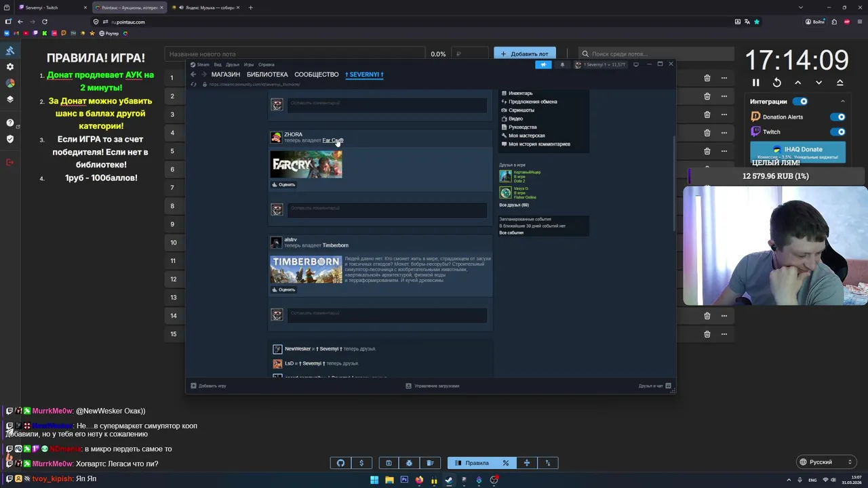Image resolution: width=868 pixels, height=488 pixels.
Task: Open the GitHub link icon in bottom toolbar
Action: click(x=341, y=463)
